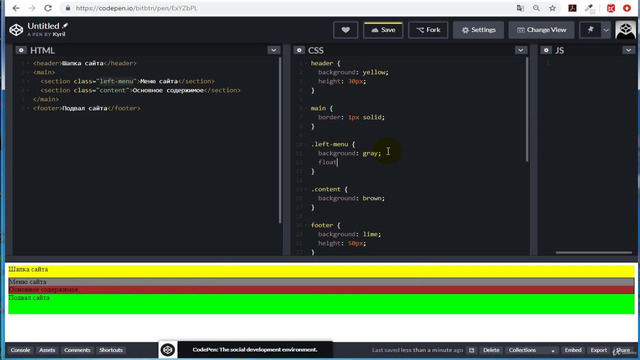
Task: Delete the pen
Action: pyautogui.click(x=491, y=350)
